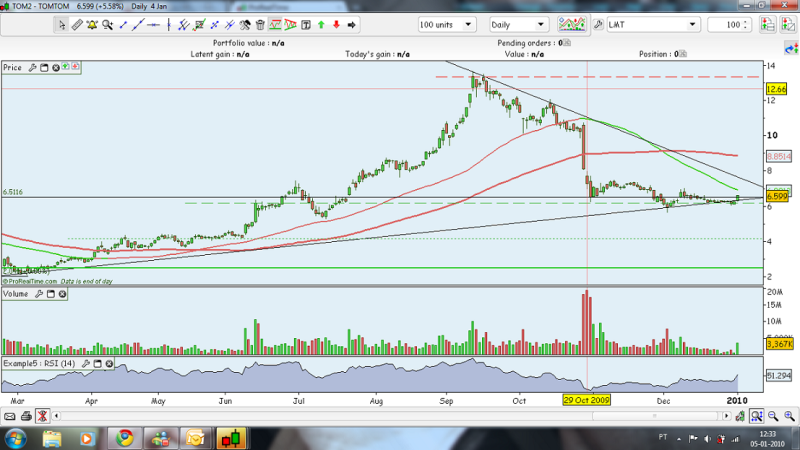
Task: Click the framed zoom icon in bottom bar
Action: pyautogui.click(x=757, y=416)
